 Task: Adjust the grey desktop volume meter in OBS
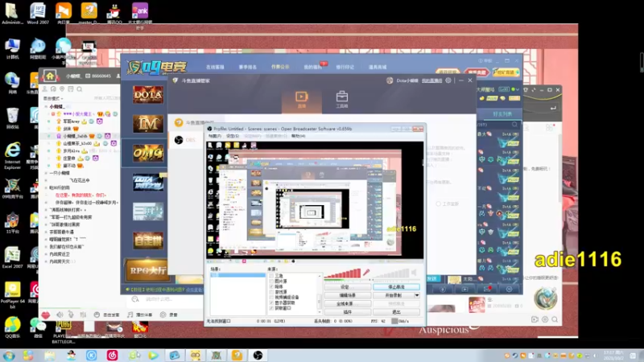pyautogui.click(x=391, y=273)
